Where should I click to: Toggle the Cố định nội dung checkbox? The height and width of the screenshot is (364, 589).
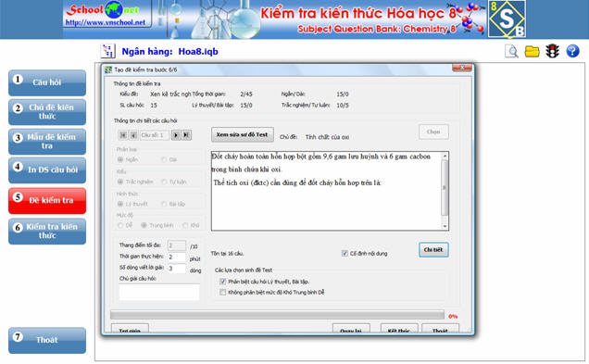345,253
